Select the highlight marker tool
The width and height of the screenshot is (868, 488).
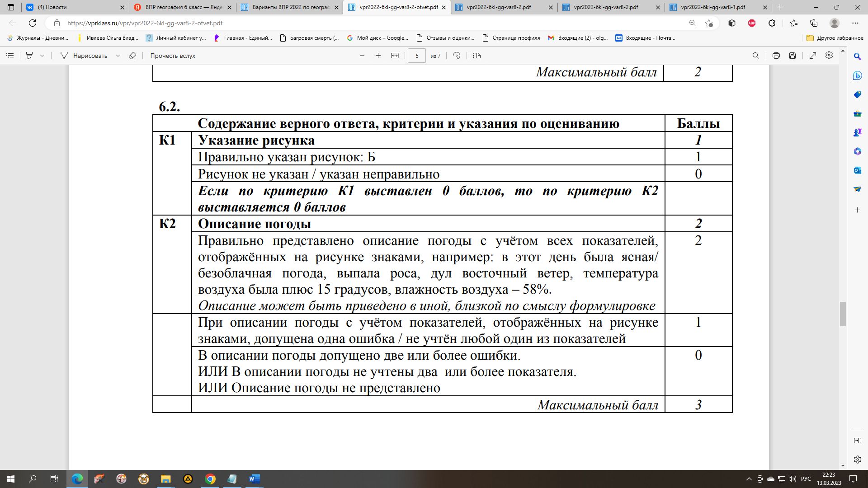[29, 56]
